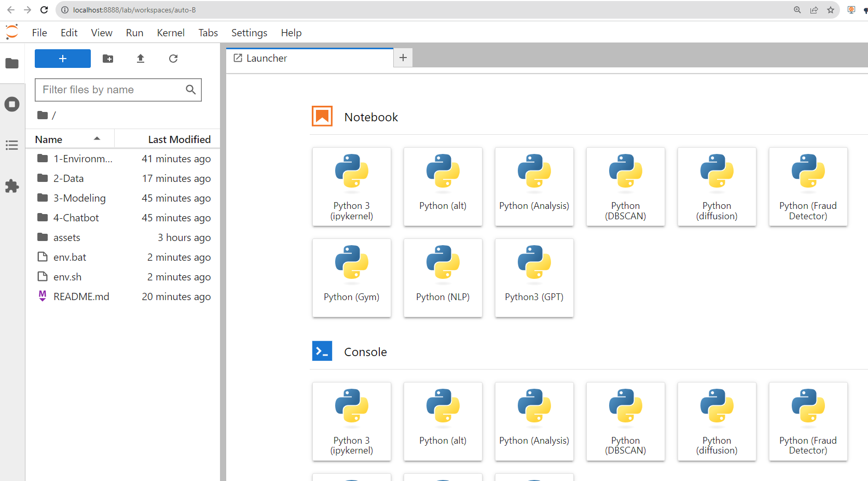Open the Help menu

coord(291,33)
